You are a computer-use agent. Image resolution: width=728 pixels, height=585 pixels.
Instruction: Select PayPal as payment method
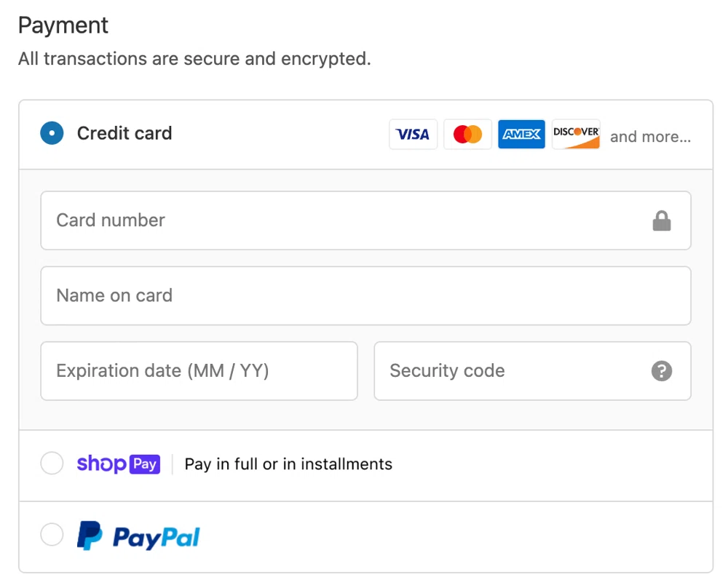(52, 534)
